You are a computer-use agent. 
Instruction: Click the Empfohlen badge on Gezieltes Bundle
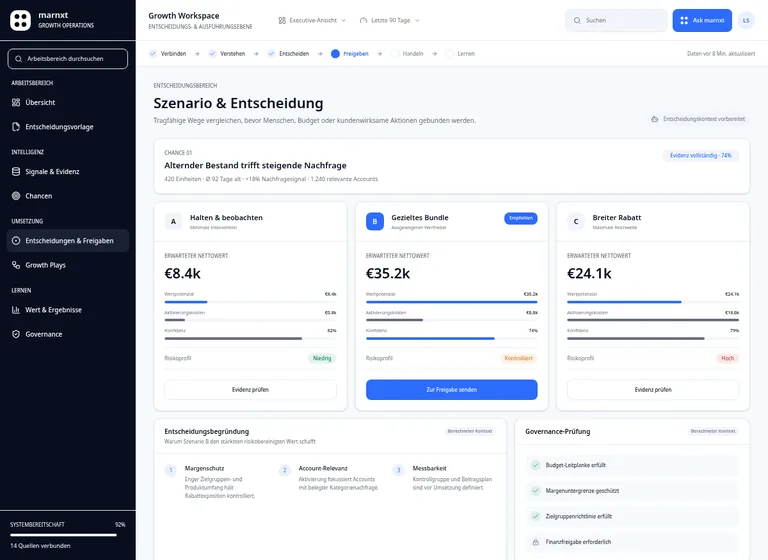click(521, 219)
